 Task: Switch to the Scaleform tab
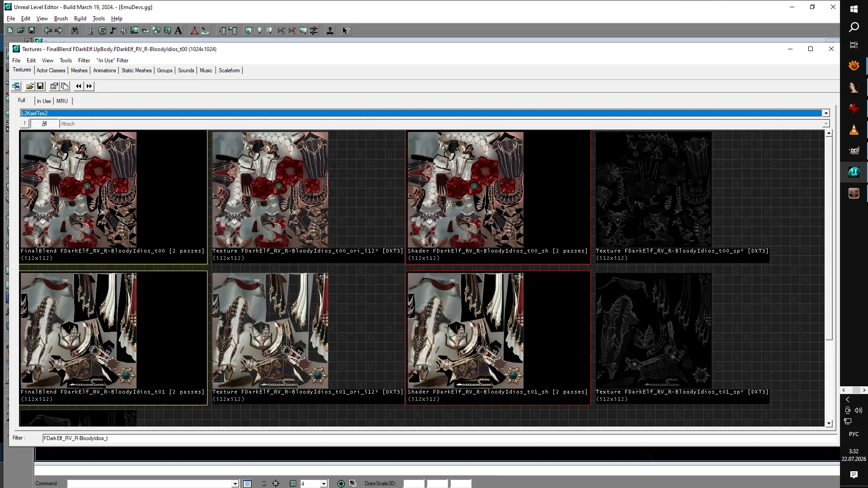(229, 70)
